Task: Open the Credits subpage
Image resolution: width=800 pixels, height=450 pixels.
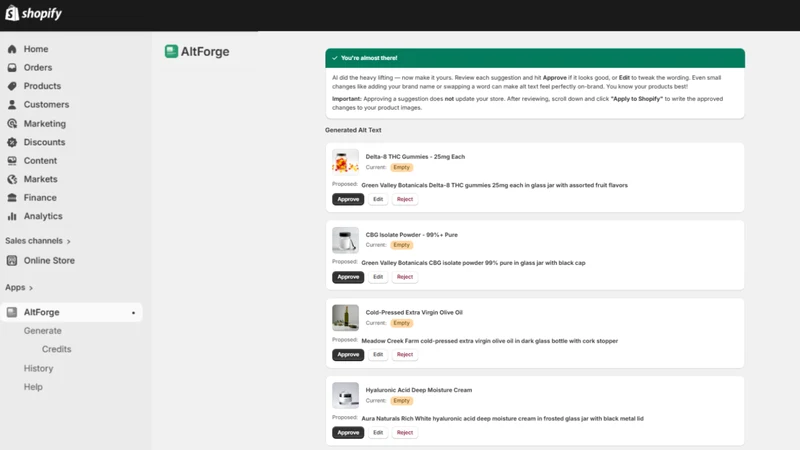Action: tap(57, 349)
